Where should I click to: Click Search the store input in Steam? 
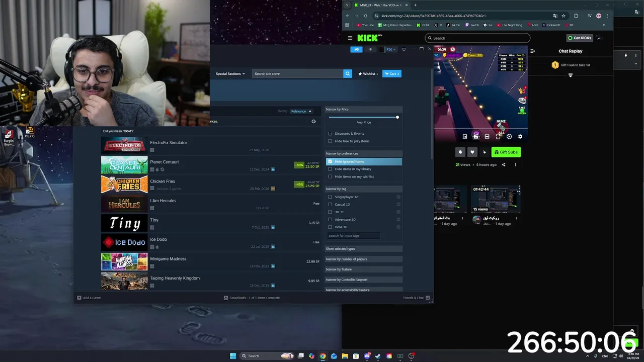tap(297, 73)
